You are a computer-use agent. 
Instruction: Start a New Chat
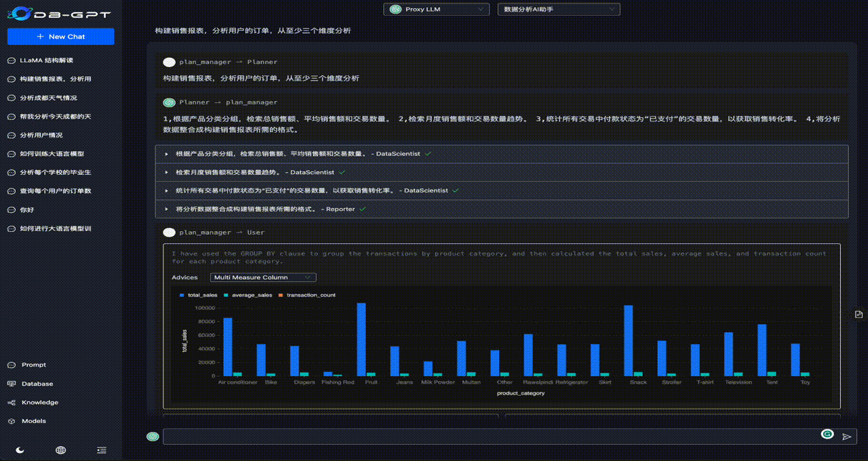tap(61, 37)
